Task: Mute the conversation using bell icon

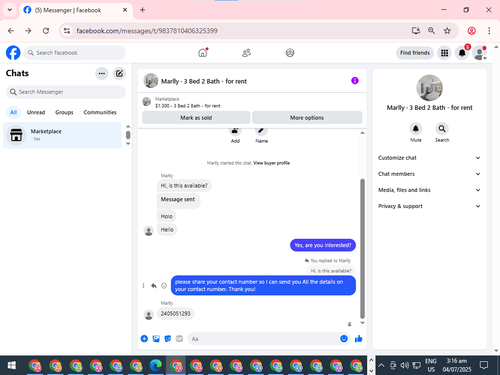Action: pyautogui.click(x=416, y=129)
